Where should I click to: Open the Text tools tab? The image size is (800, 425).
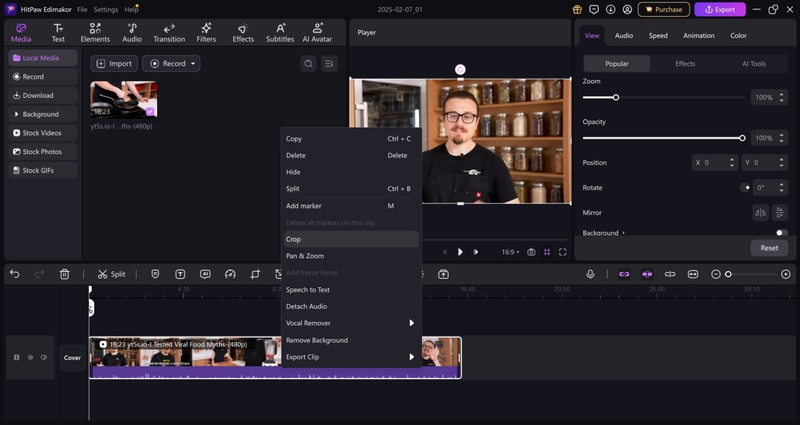point(58,33)
